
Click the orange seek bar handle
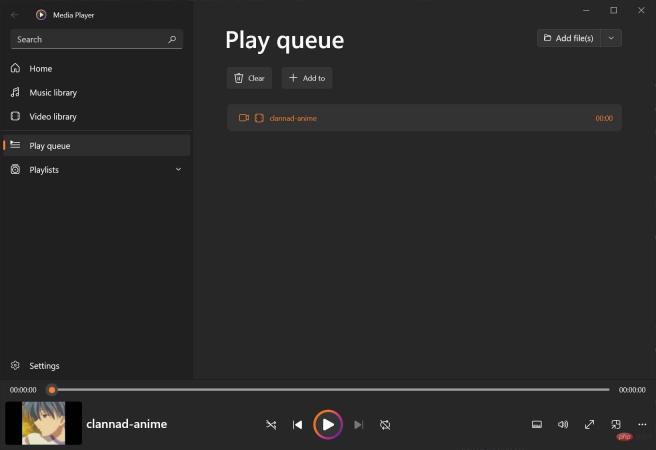(52, 390)
